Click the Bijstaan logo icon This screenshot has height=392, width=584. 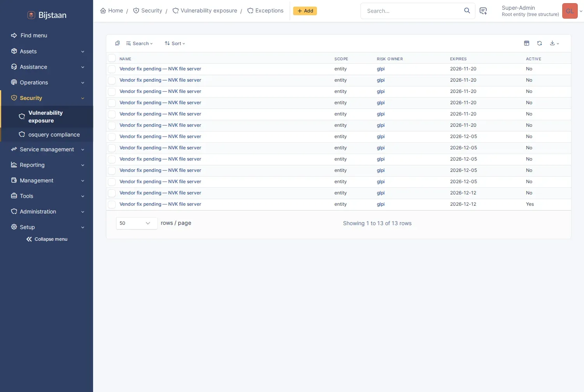tap(31, 15)
